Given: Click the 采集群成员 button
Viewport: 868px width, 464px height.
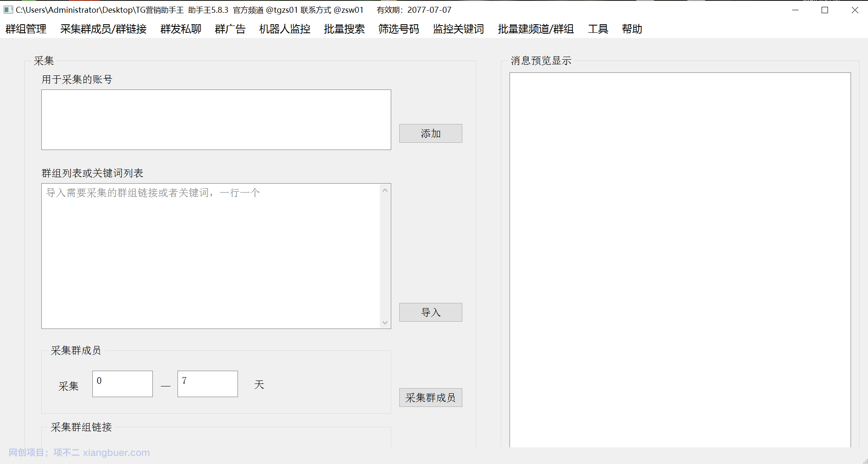Looking at the screenshot, I should click(431, 398).
